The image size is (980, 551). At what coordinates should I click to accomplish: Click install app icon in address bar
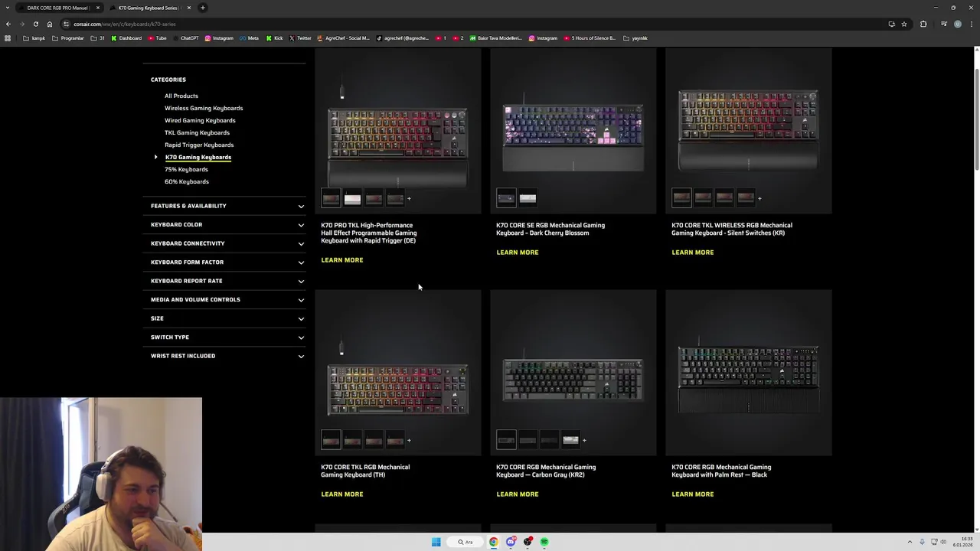coord(891,24)
